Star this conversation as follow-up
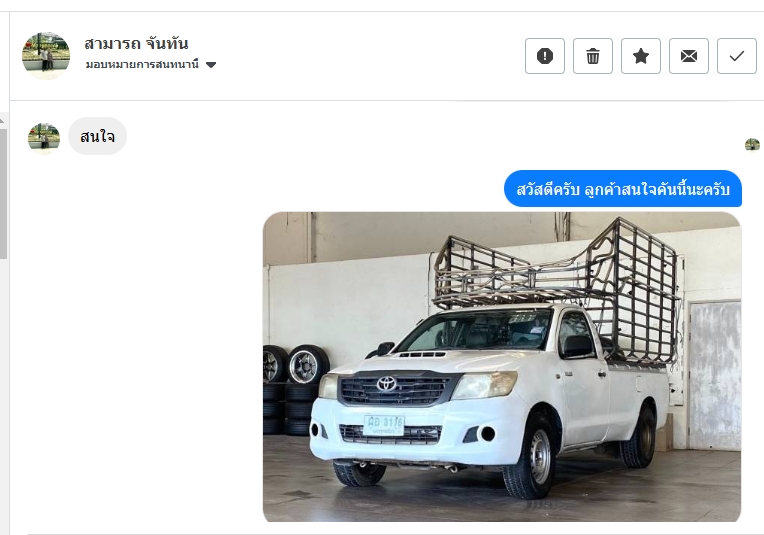Image resolution: width=764 pixels, height=535 pixels. (641, 56)
